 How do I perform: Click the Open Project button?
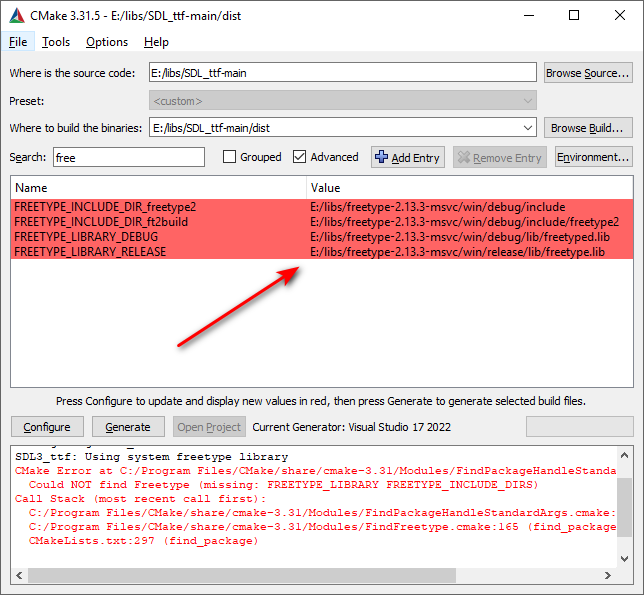point(209,427)
